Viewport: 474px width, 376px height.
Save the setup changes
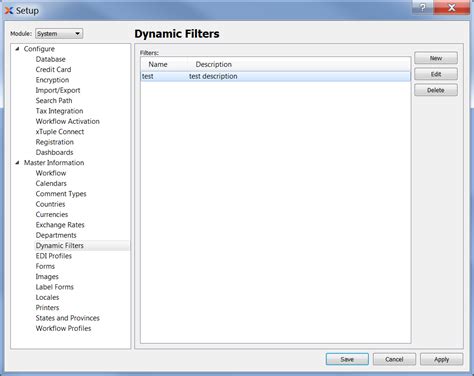[347, 359]
